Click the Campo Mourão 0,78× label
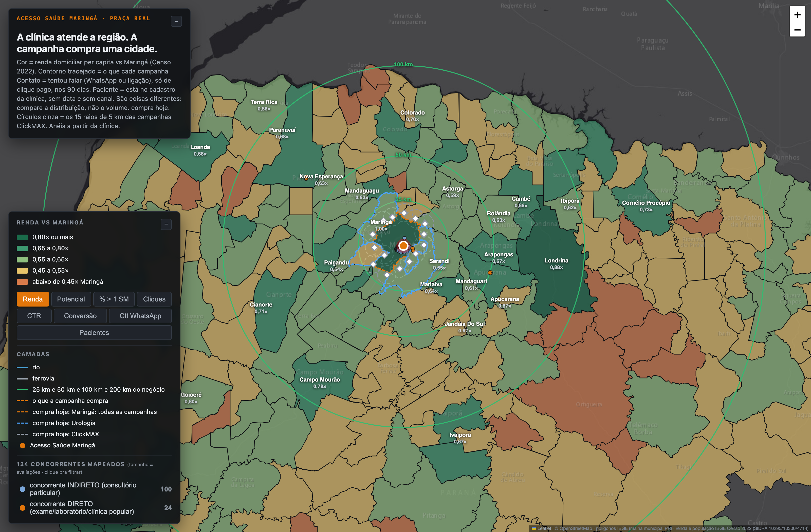The width and height of the screenshot is (811, 532). click(320, 383)
